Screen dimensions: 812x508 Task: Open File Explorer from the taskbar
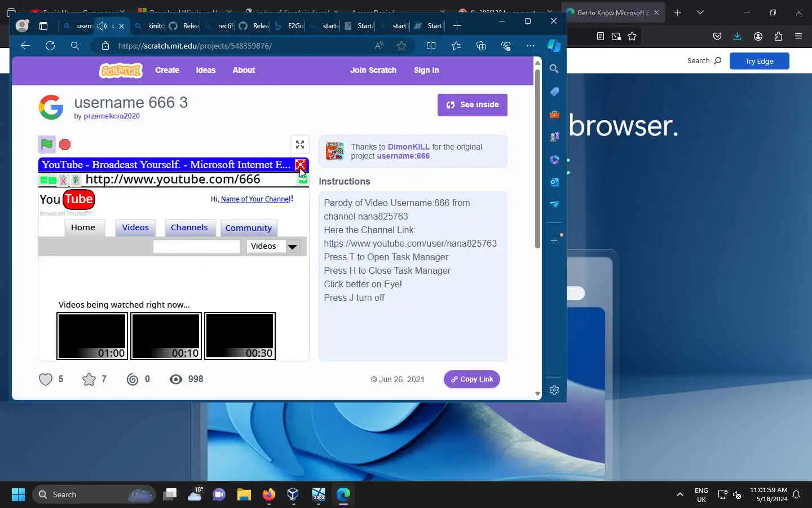tap(244, 495)
